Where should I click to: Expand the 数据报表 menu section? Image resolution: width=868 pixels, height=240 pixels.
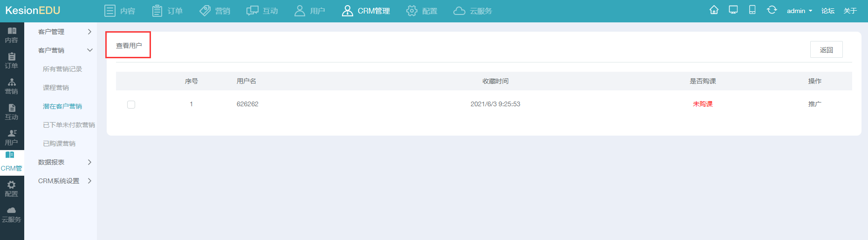(x=65, y=162)
